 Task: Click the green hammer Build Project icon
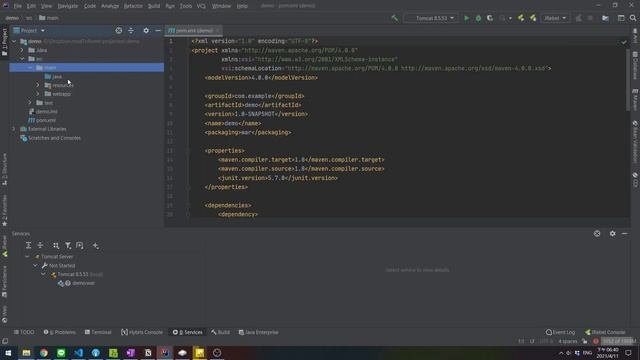click(394, 18)
